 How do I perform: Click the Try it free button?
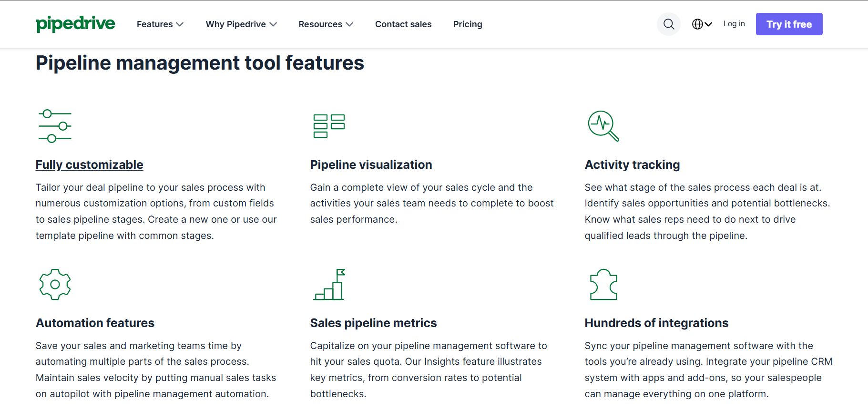[x=789, y=24]
